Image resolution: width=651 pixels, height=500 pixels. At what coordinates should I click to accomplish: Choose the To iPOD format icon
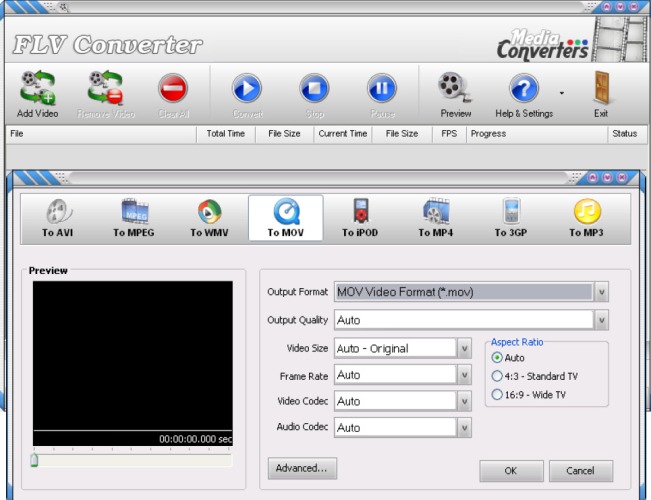pos(360,211)
